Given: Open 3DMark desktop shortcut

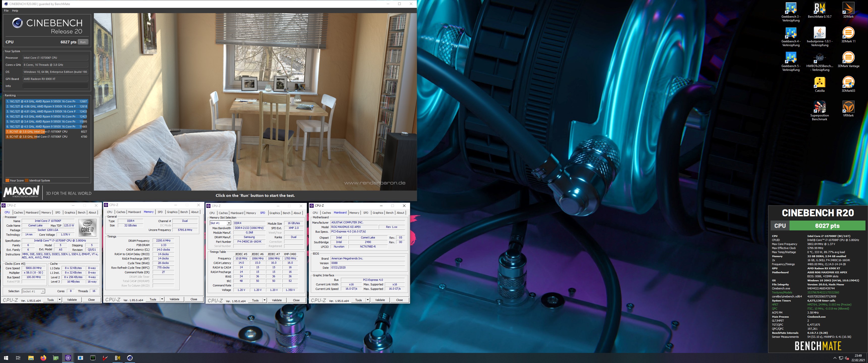Looking at the screenshot, I should point(848,10).
